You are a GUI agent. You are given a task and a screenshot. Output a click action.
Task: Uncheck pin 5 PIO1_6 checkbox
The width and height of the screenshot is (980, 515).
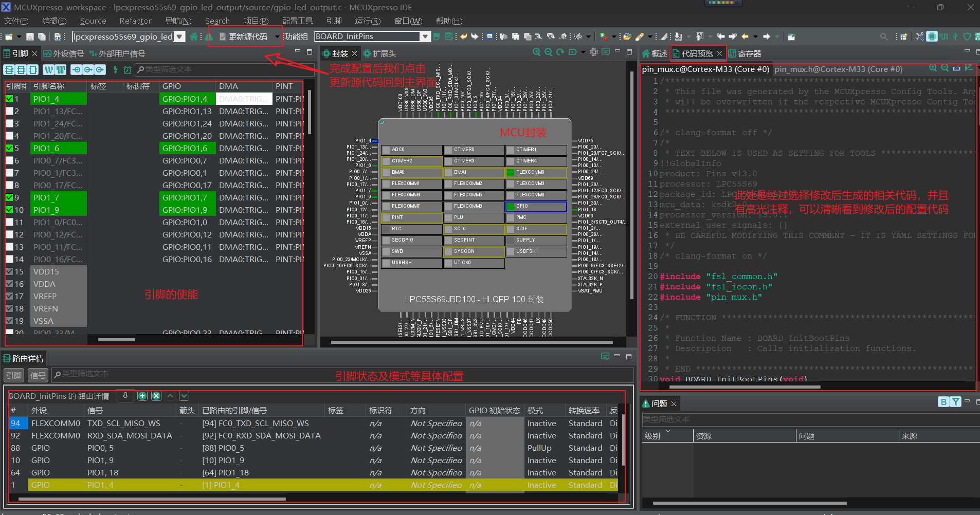coord(9,148)
